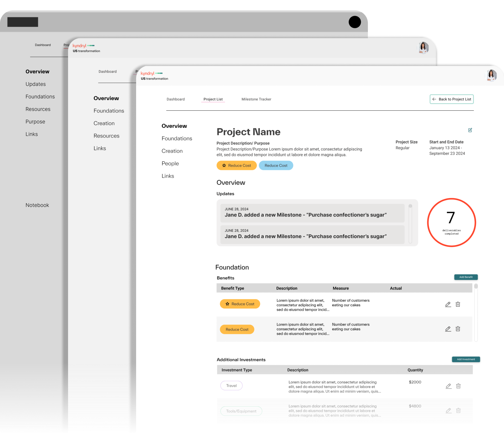Delete the first Reduce Cost benefit row

point(458,304)
